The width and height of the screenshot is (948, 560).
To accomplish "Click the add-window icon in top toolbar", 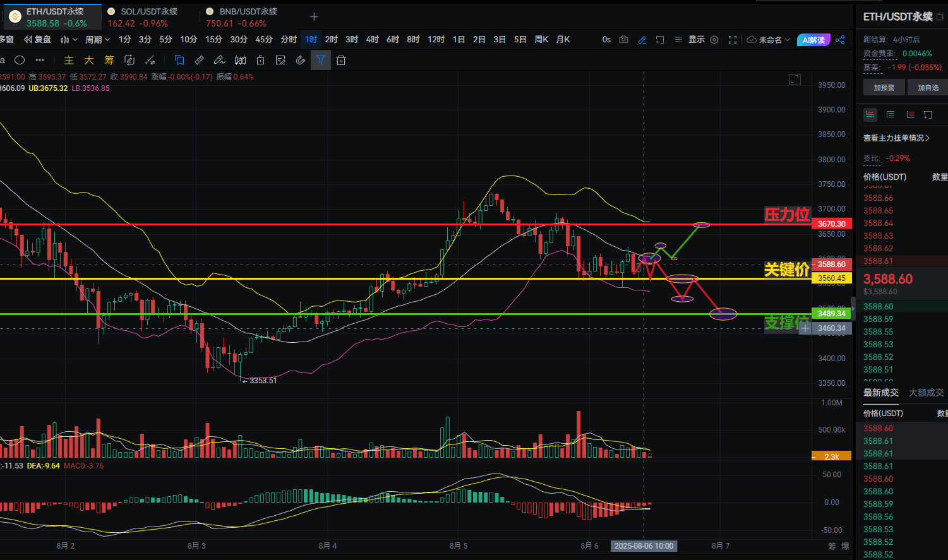I will pos(660,39).
